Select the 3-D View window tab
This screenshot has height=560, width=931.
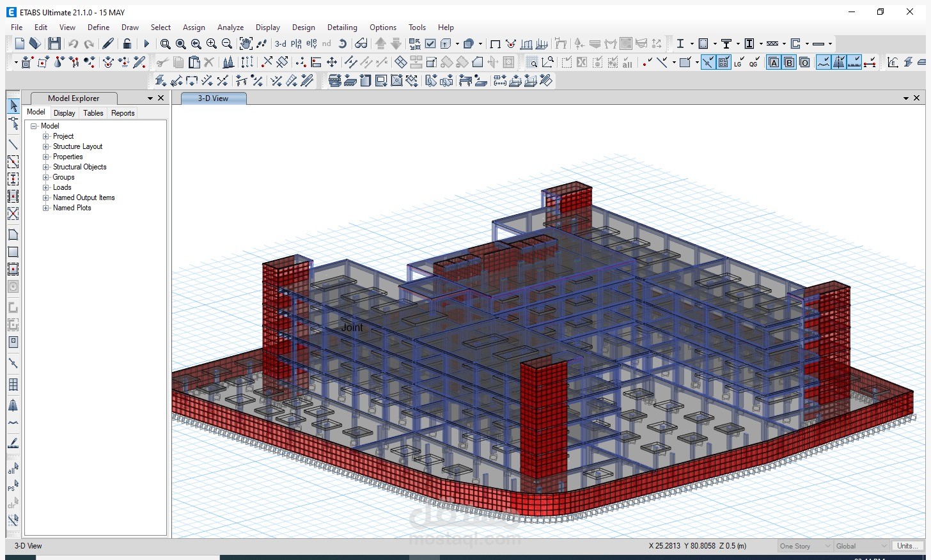coord(213,98)
